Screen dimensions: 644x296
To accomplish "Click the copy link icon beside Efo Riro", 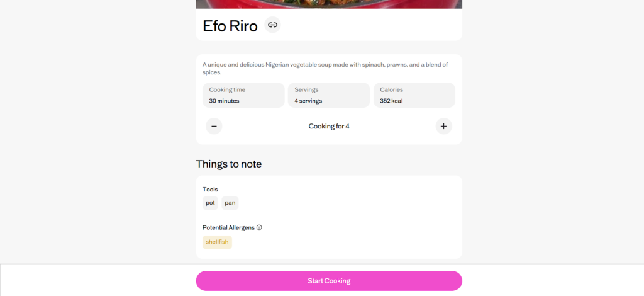I will (272, 25).
